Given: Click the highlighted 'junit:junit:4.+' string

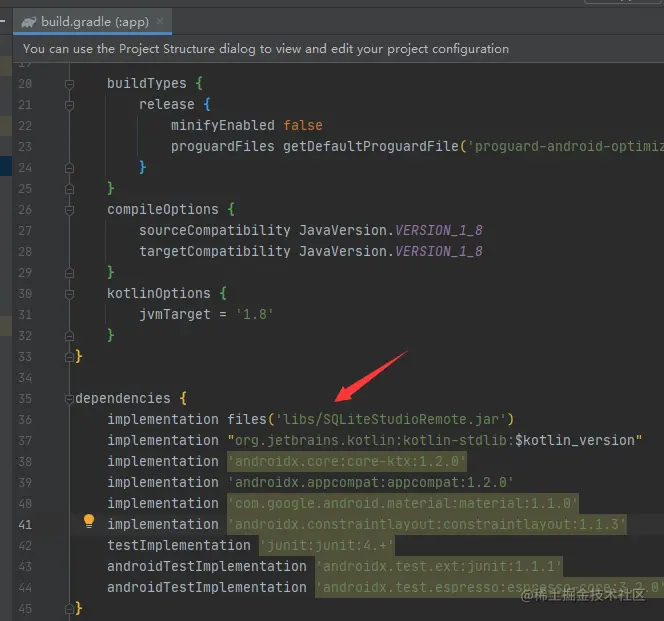Looking at the screenshot, I should (327, 545).
